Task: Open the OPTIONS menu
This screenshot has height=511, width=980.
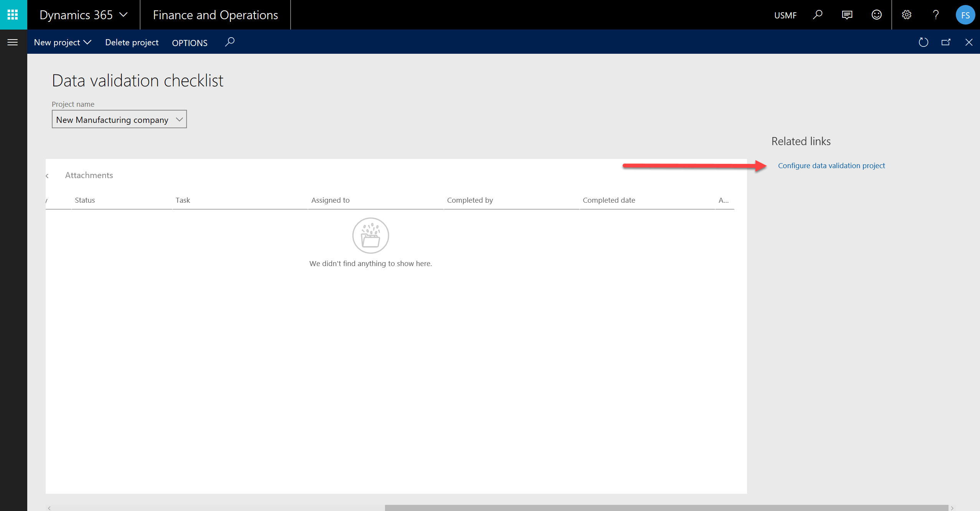Action: 190,43
